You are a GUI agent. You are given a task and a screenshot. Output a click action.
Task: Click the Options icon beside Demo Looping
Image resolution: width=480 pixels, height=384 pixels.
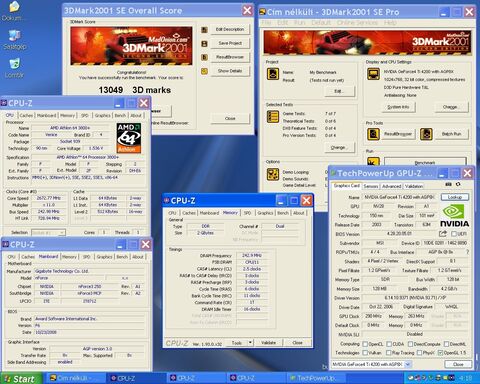pos(273,174)
